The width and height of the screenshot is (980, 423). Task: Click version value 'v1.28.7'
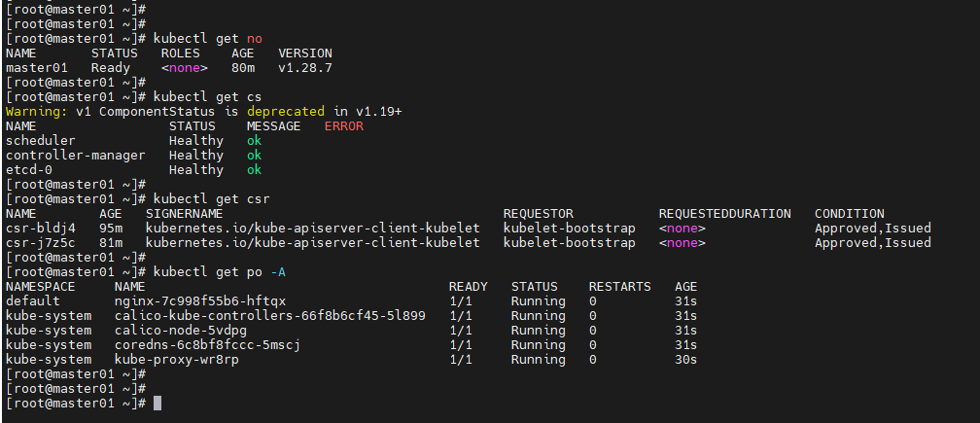[305, 67]
